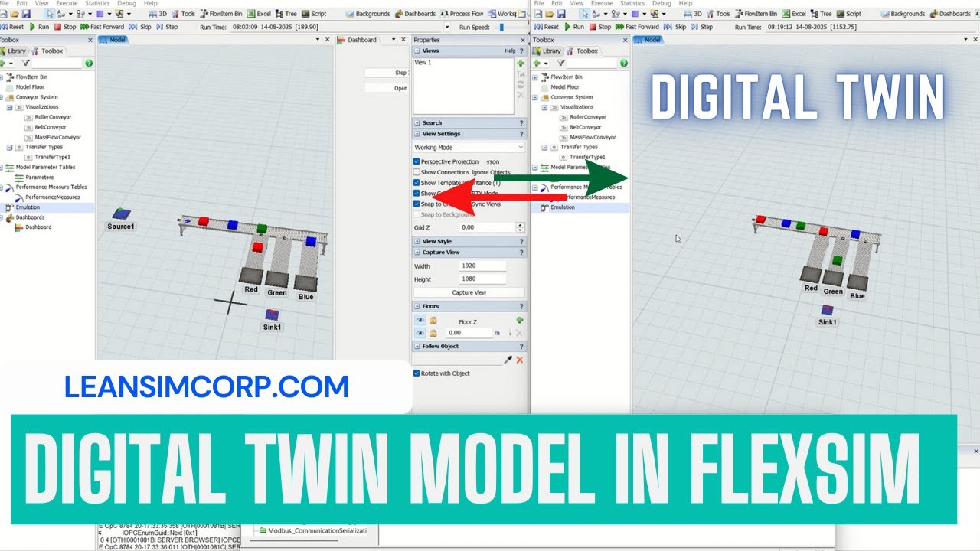Open Script console in left window toolbar
This screenshot has width=980, height=551.
314,14
